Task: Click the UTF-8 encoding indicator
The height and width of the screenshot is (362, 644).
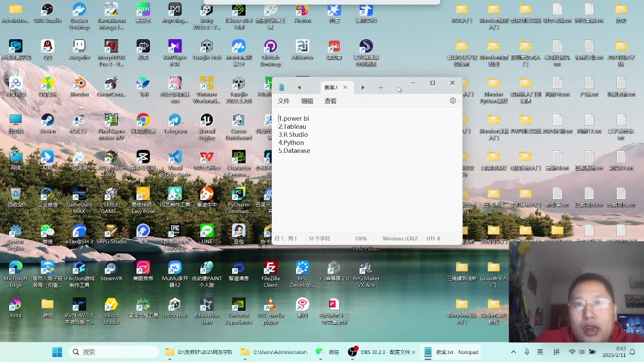Action: 433,238
